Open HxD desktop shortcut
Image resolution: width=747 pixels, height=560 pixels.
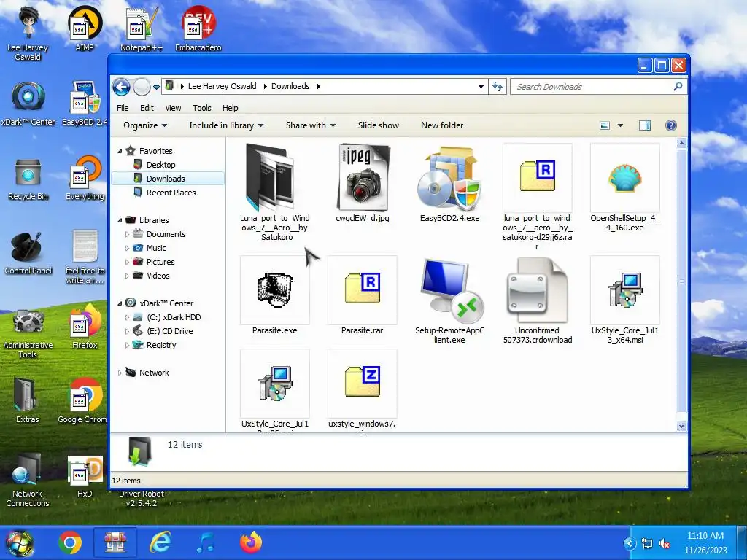(85, 476)
